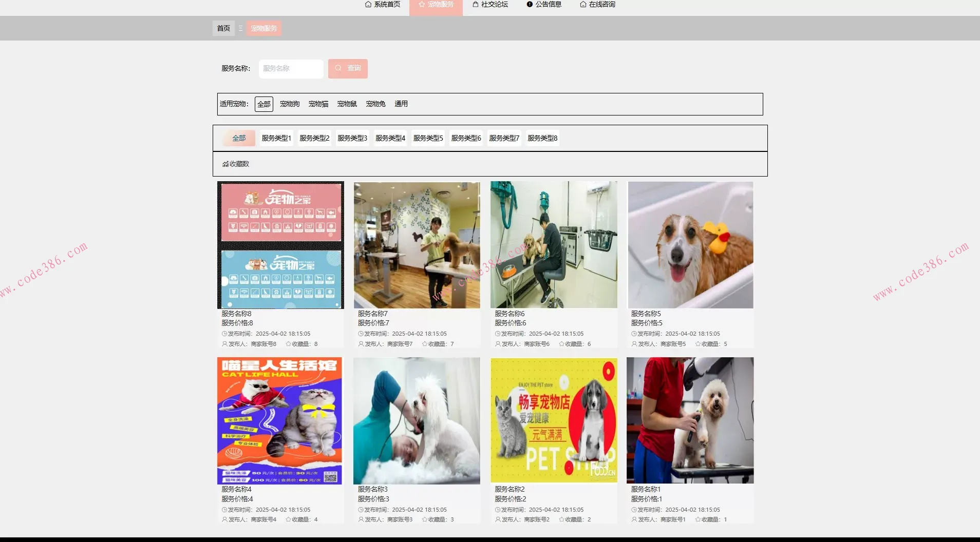
Task: Select the 宠物服务 navigation tab
Action: (436, 5)
